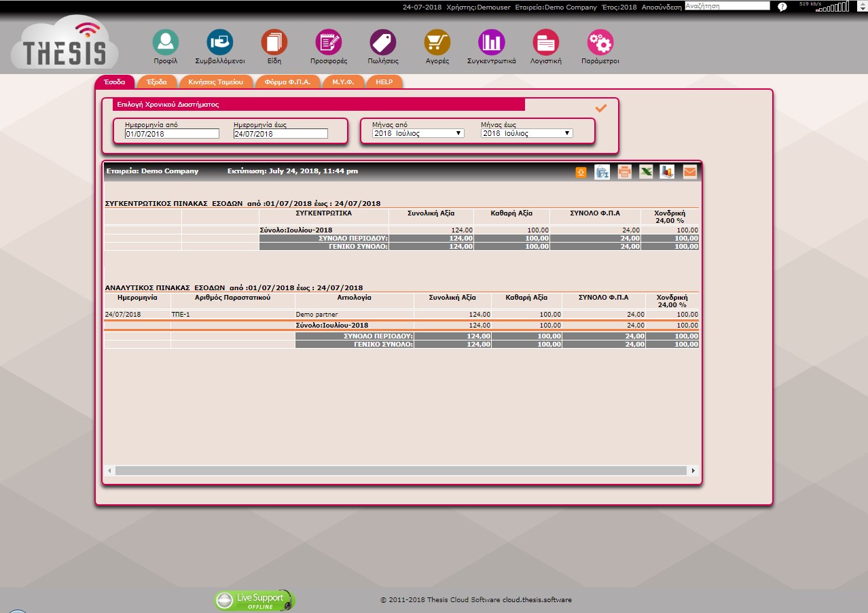Screen dimensions: 868x613
Task: Click the orange download icon in report header
Action: coord(581,172)
